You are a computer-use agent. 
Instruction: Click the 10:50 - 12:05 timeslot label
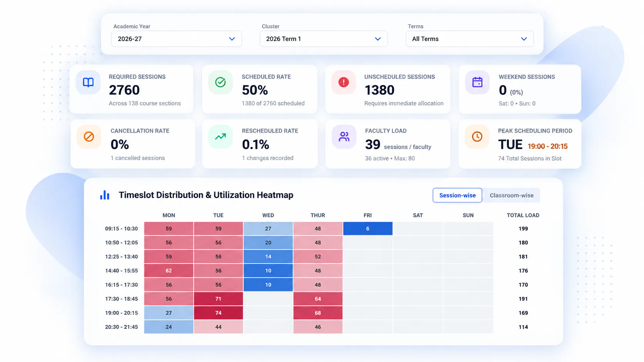(x=121, y=242)
